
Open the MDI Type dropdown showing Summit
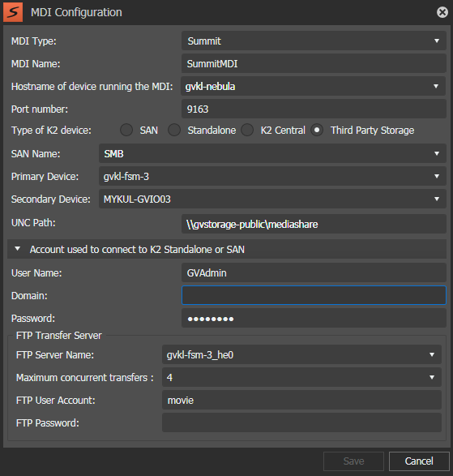(314, 41)
